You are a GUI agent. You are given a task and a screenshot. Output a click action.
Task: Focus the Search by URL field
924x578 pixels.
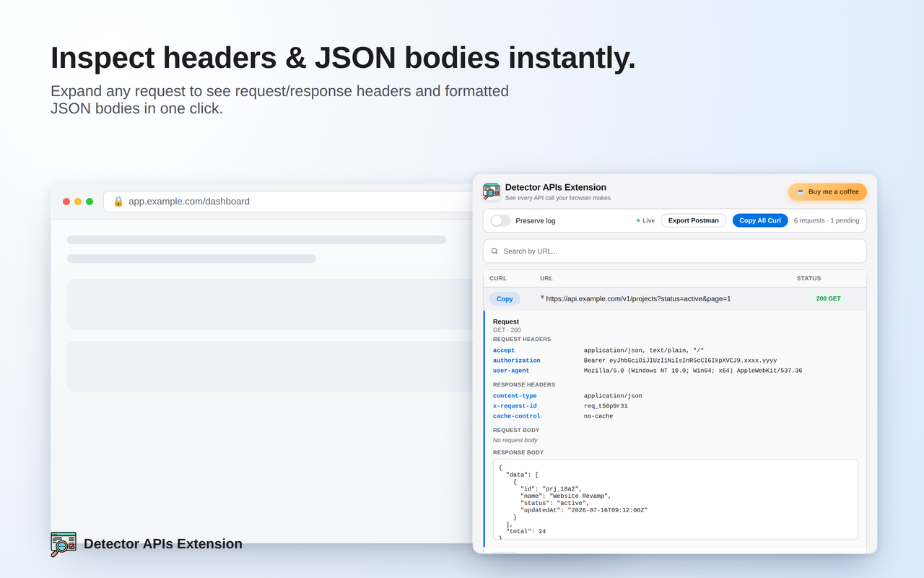pos(675,251)
